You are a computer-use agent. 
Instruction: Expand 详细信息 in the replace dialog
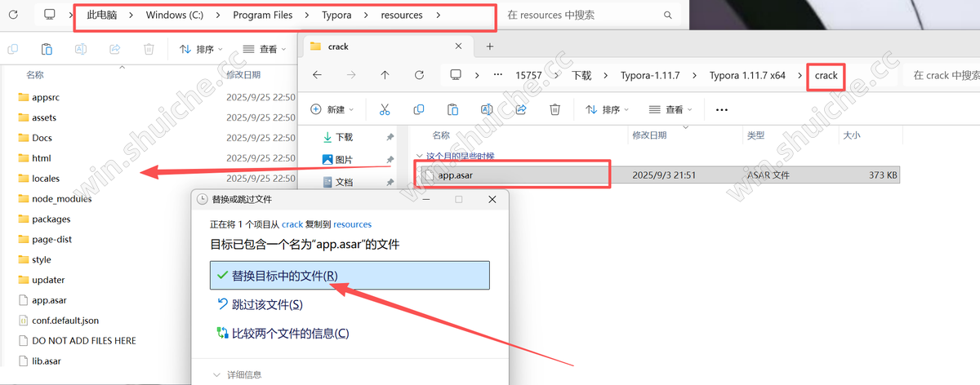point(238,374)
